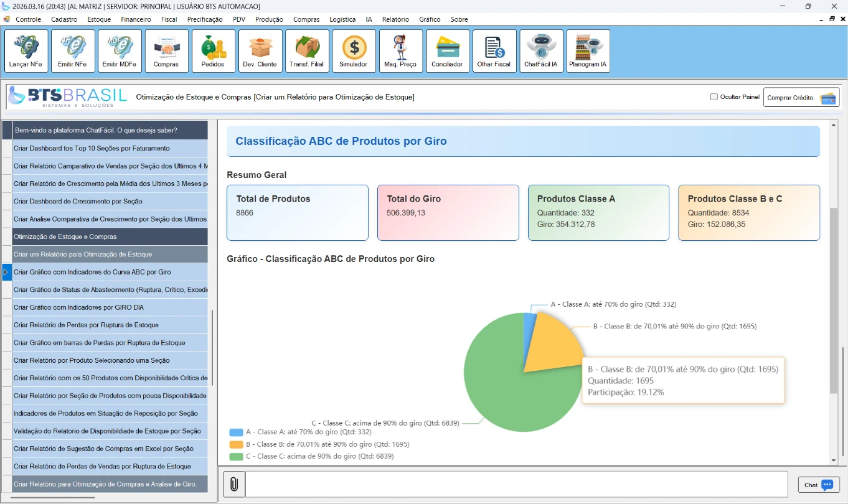Select 'Criar Relatório de Perdas por Ruptura de Estoque'
Image resolution: width=848 pixels, height=504 pixels.
[x=110, y=325]
